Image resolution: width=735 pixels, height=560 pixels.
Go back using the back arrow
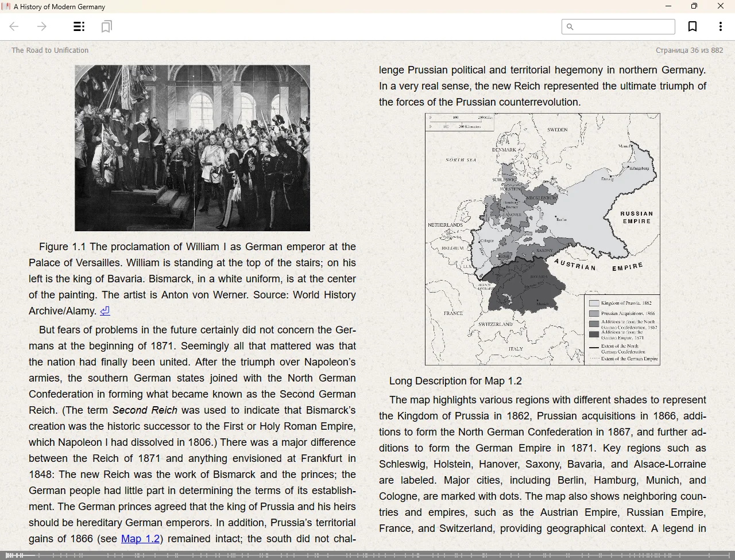(14, 26)
